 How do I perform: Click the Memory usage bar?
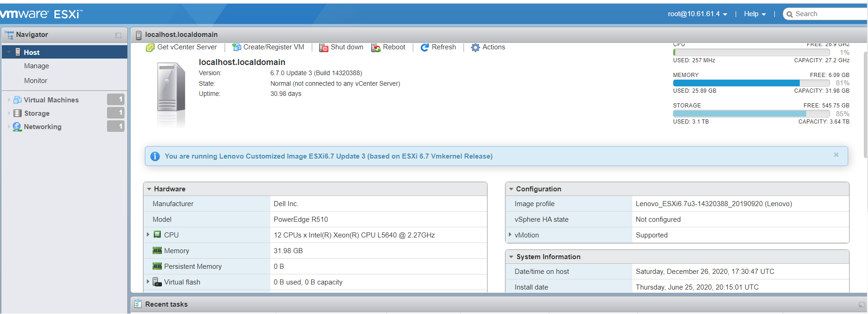pos(751,83)
